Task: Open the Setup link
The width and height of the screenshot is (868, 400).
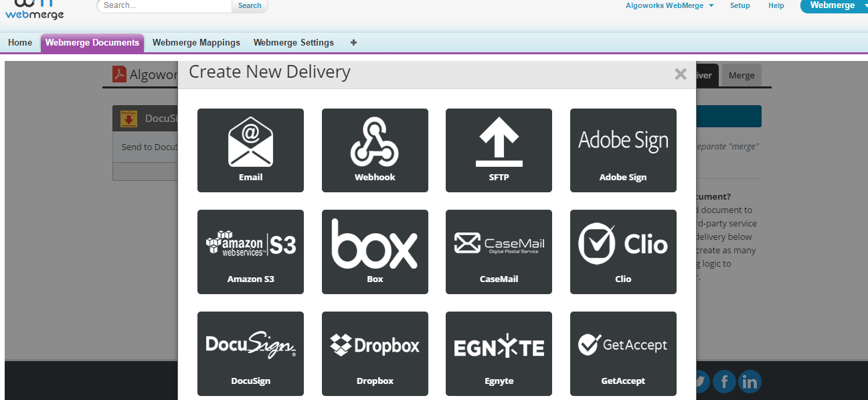Action: 740,5
